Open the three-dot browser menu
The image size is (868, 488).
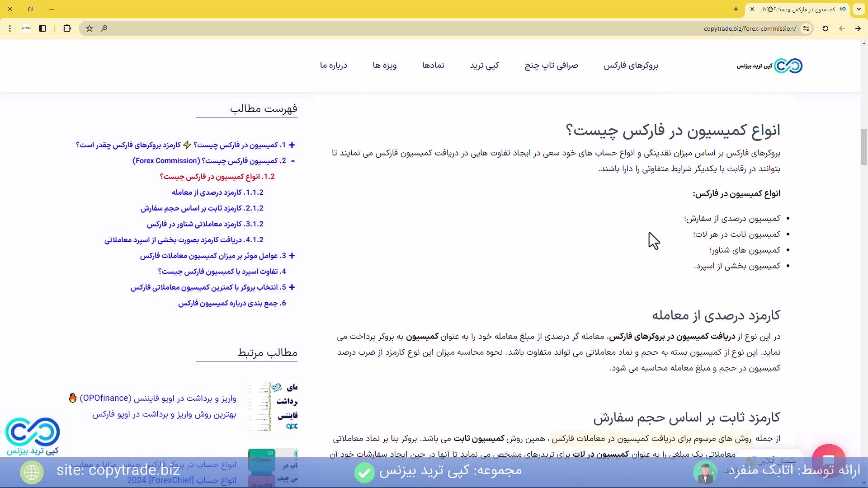pos(10,28)
